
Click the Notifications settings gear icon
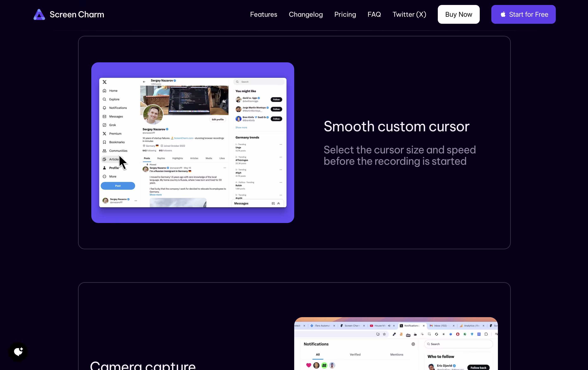click(x=413, y=344)
